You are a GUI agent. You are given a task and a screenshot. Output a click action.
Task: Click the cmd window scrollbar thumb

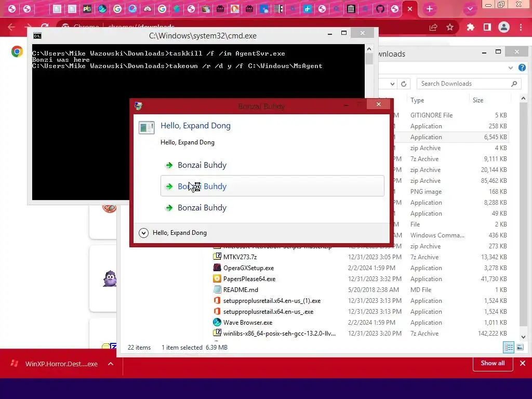pyautogui.click(x=369, y=59)
